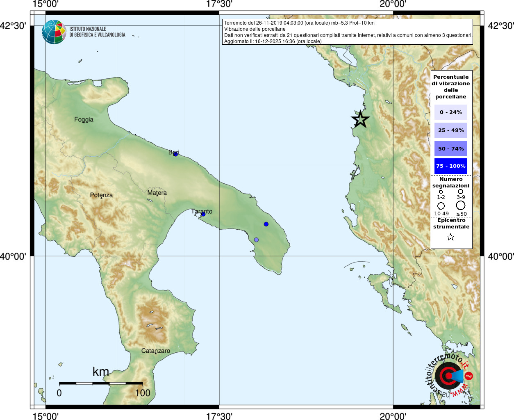Click the Catanzaro city label

coord(155,351)
